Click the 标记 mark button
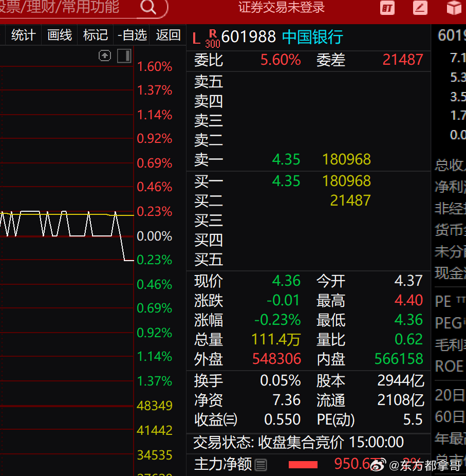The width and height of the screenshot is (466, 476). click(x=96, y=35)
